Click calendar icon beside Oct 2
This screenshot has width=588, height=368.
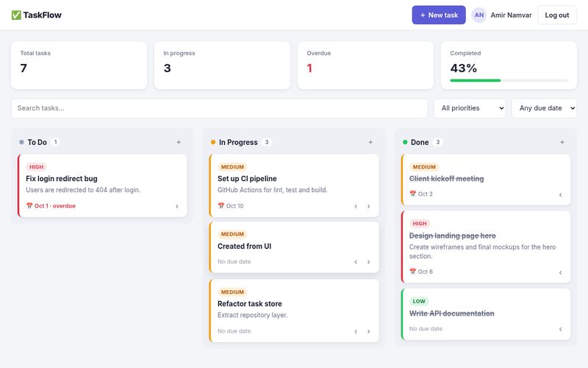click(x=412, y=194)
